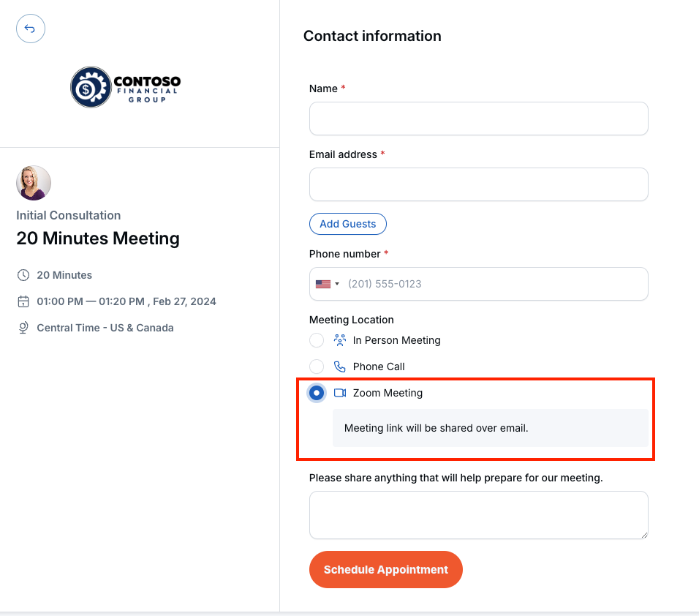
Task: Focus the Name input field
Action: pos(478,119)
